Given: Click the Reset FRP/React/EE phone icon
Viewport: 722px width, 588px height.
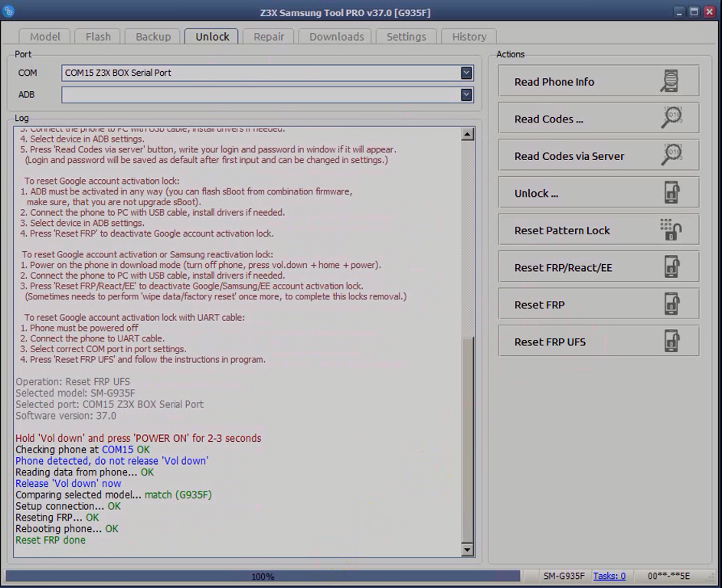Looking at the screenshot, I should coord(672,266).
